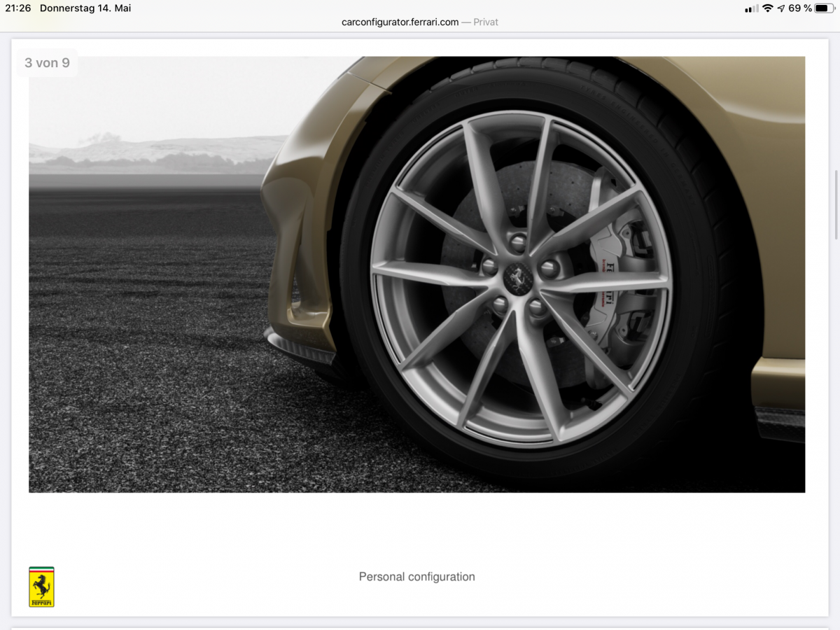This screenshot has width=840, height=630.
Task: Tap the 21:26 clock in status bar
Action: click(x=19, y=8)
